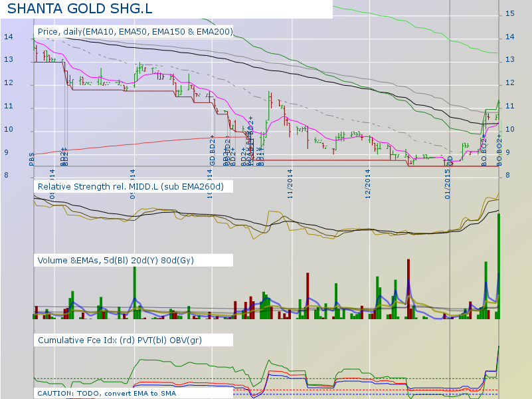Screen dimensions: 532x399
Task: Click the 12/2014 date axis label
Action: (368, 184)
